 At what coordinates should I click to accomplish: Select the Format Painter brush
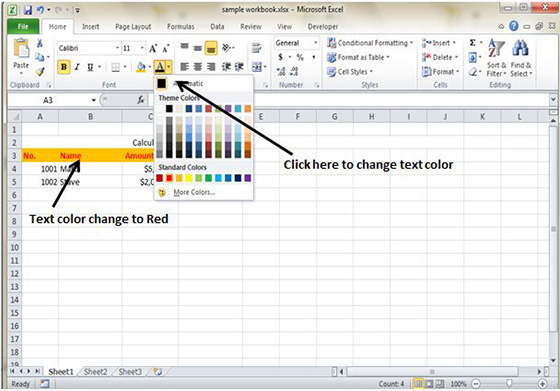click(x=40, y=71)
